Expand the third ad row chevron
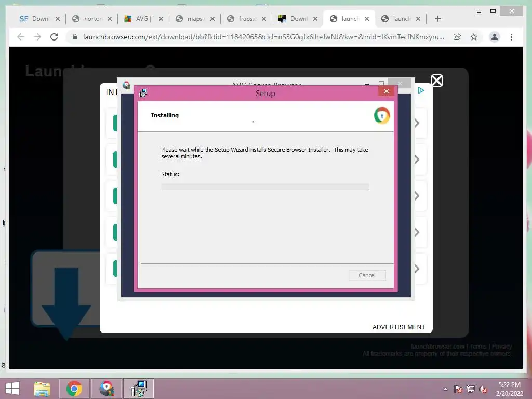 [417, 196]
